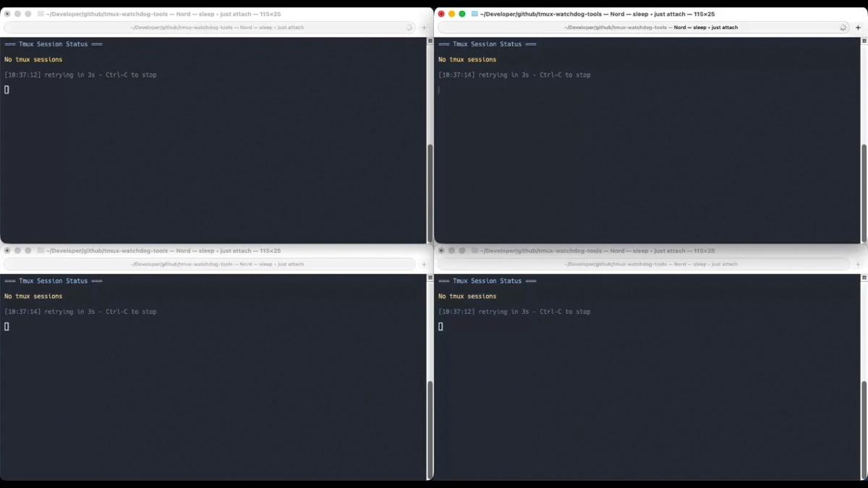The height and width of the screenshot is (488, 868).
Task: Click scrollbar thumb in bottom-right terminal
Action: [864, 429]
